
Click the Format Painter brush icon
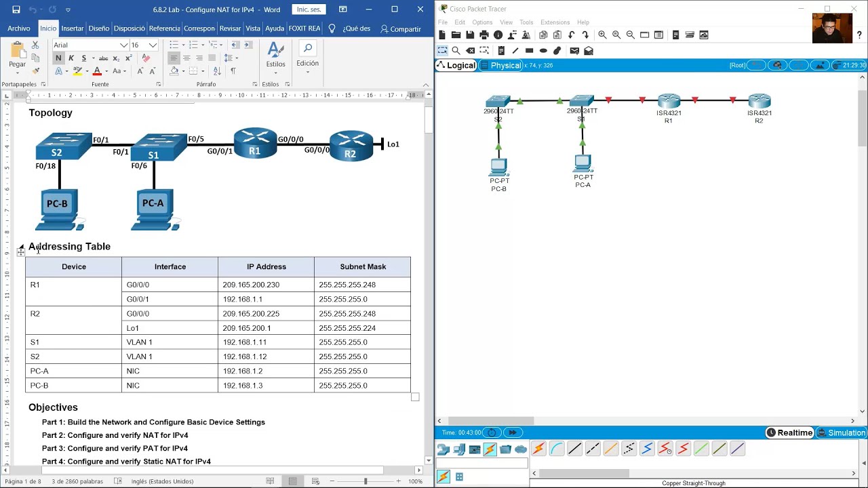pyautogui.click(x=35, y=70)
